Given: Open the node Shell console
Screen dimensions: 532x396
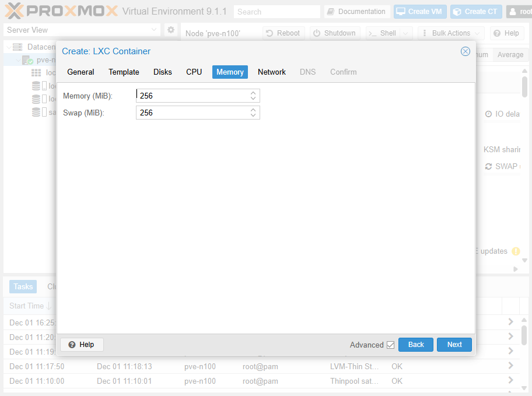Looking at the screenshot, I should coord(383,33).
